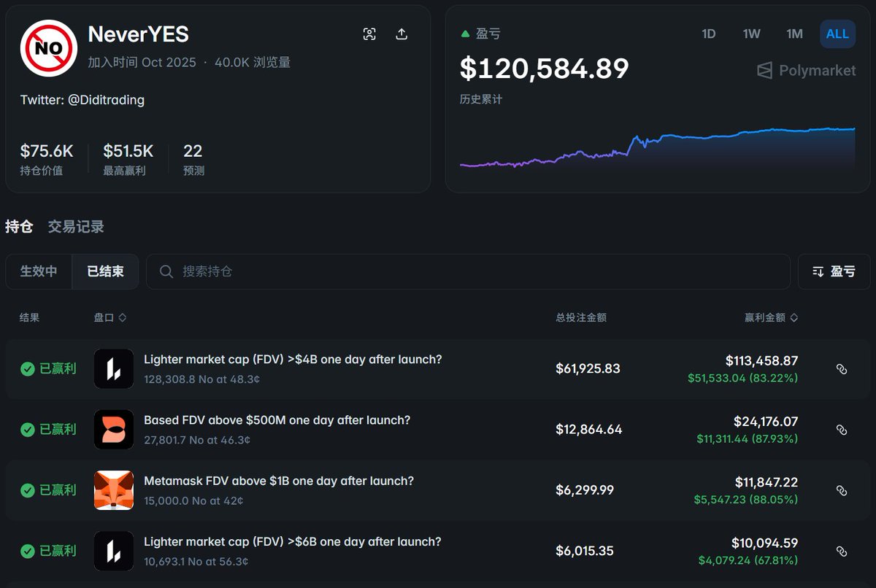876x588 pixels.
Task: Click the Twitter: @Diditrading handle text
Action: tap(82, 100)
